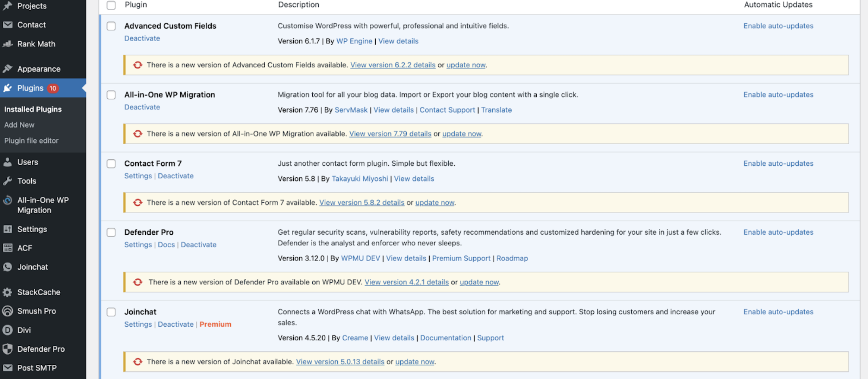Click the Post SMTP envelope icon

coord(8,368)
